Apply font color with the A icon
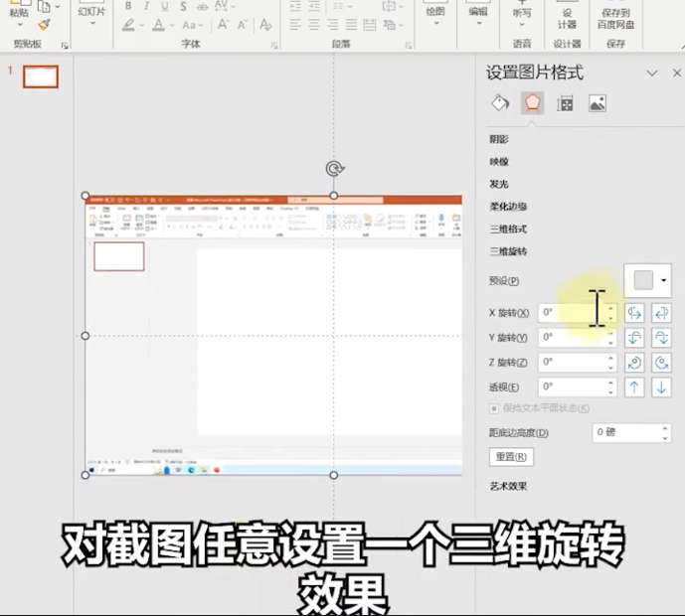 click(x=158, y=25)
